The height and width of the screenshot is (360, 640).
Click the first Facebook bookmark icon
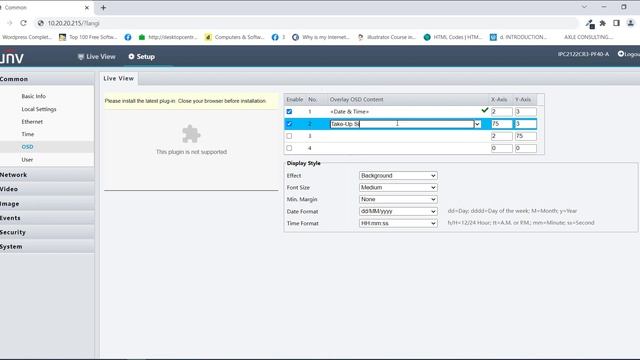(x=128, y=37)
